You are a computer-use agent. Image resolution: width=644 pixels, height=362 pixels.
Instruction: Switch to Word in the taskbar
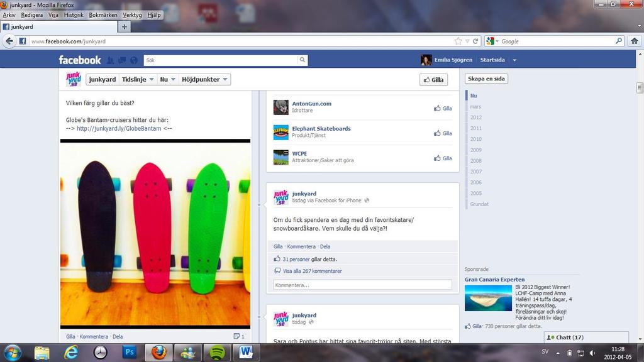click(x=246, y=353)
